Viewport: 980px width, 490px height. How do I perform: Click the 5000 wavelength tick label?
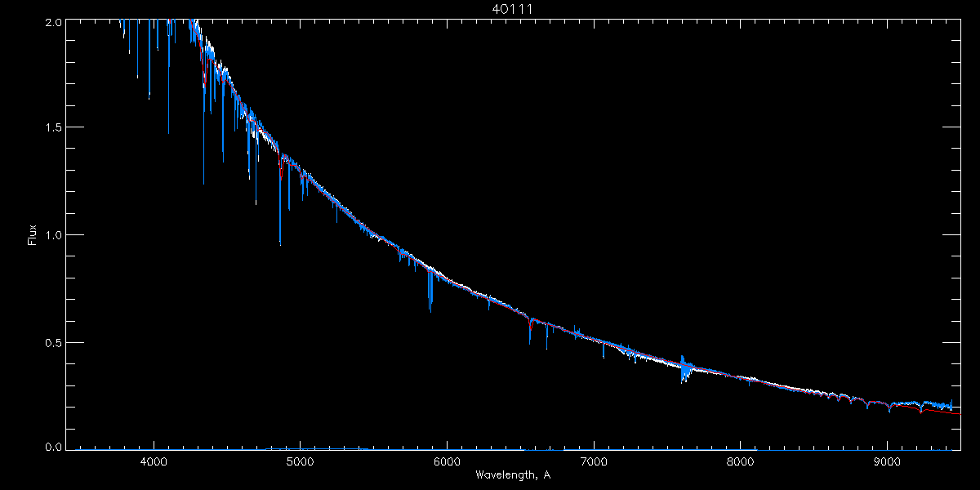click(301, 461)
